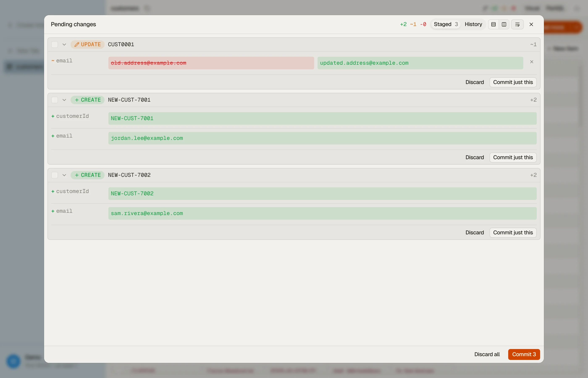The height and width of the screenshot is (378, 588).
Task: Click the +2 additions counter in header
Action: [403, 24]
